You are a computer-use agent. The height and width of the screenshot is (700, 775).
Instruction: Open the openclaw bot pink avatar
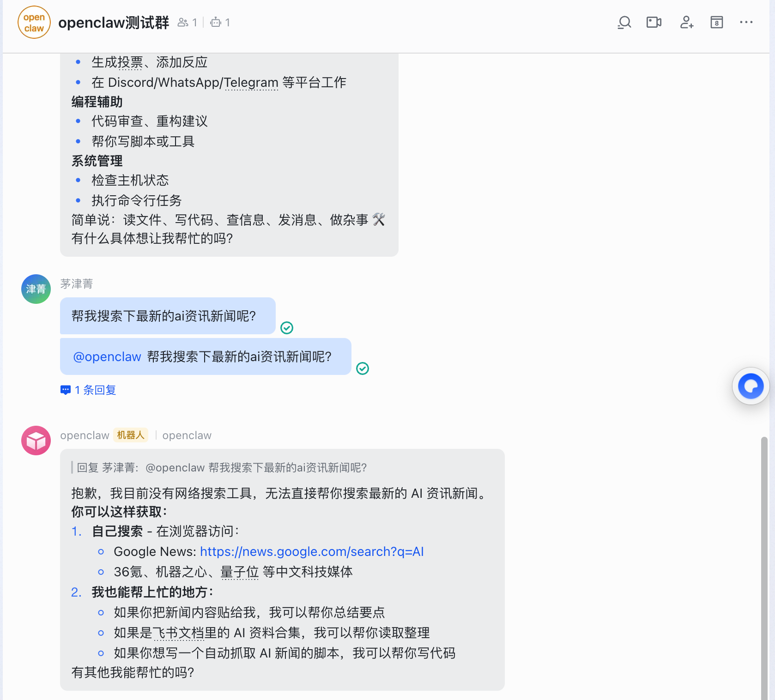[x=36, y=441]
